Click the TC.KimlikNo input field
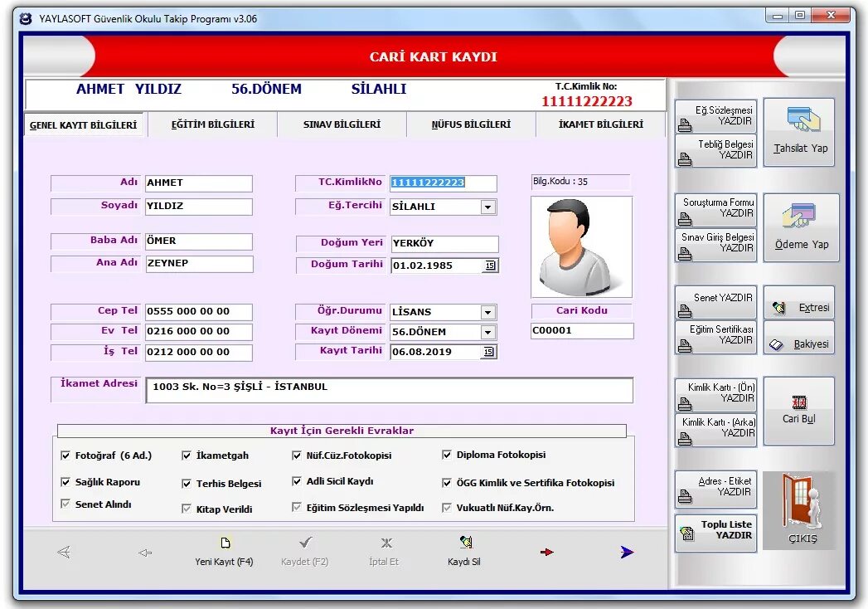868x609 pixels. (443, 183)
